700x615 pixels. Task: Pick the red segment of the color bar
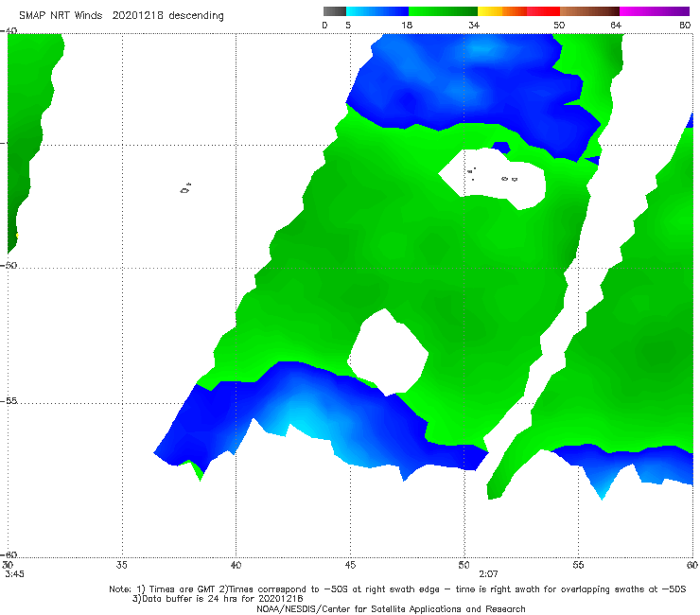point(543,11)
